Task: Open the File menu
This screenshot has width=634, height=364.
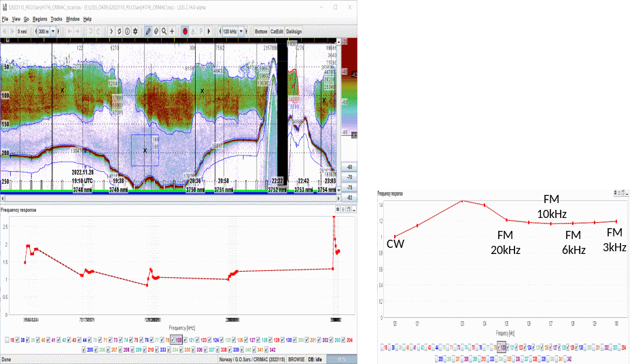Action: (x=5, y=19)
